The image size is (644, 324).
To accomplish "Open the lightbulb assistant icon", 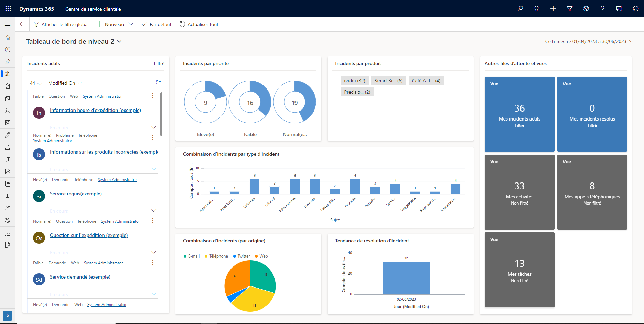I will pos(536,9).
